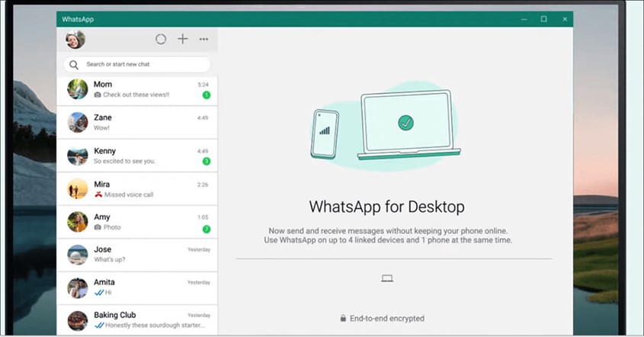Open the chat with Zane
The width and height of the screenshot is (644, 337).
[x=137, y=123]
